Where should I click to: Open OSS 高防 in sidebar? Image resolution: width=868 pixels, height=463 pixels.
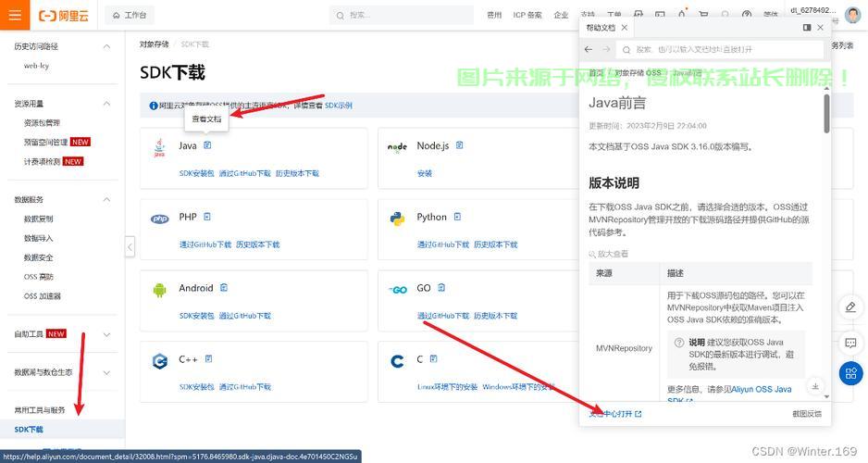(x=39, y=276)
